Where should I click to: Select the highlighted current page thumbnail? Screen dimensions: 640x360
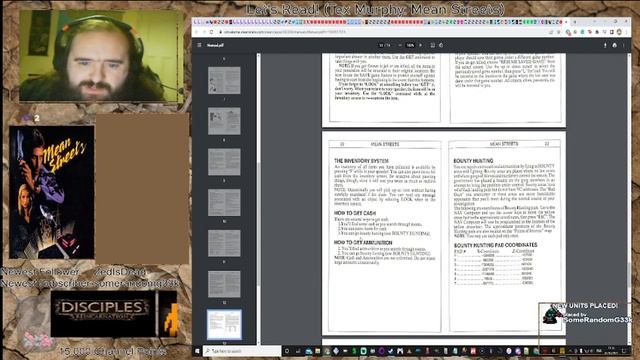(x=224, y=324)
